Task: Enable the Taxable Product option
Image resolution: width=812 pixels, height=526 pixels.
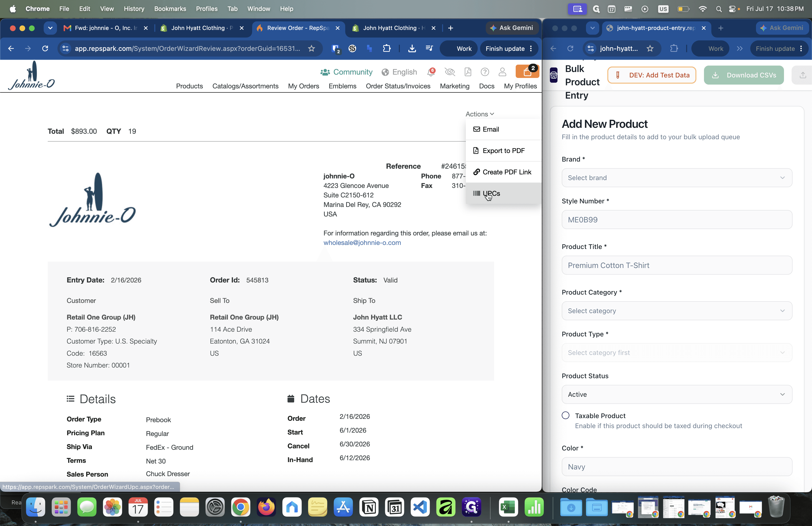Action: tap(566, 415)
